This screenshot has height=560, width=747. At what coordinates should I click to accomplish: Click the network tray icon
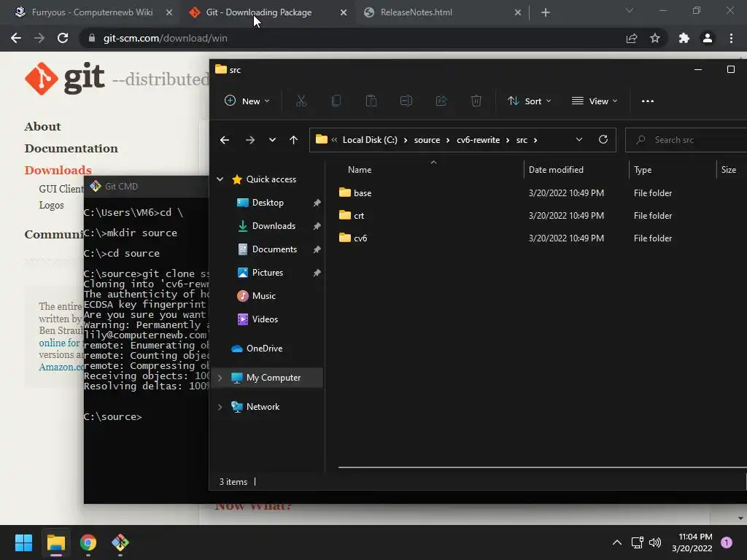637,542
